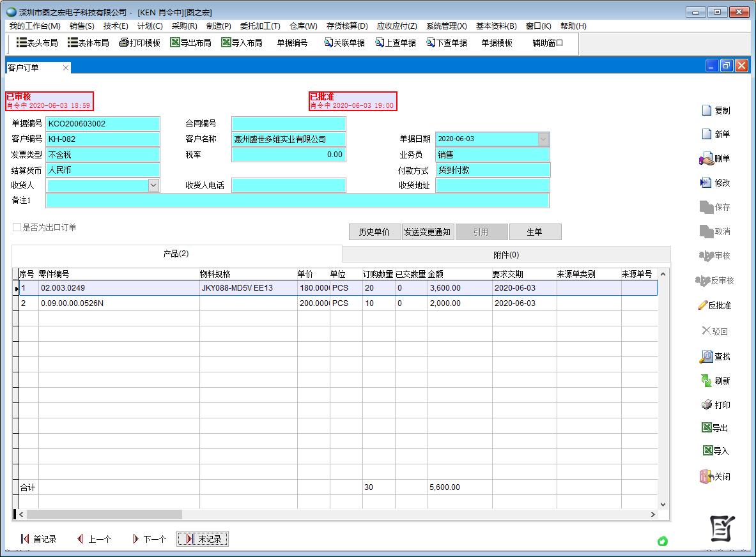Click the 复制 (Copy) document icon
This screenshot has width=756, height=557.
coord(706,111)
